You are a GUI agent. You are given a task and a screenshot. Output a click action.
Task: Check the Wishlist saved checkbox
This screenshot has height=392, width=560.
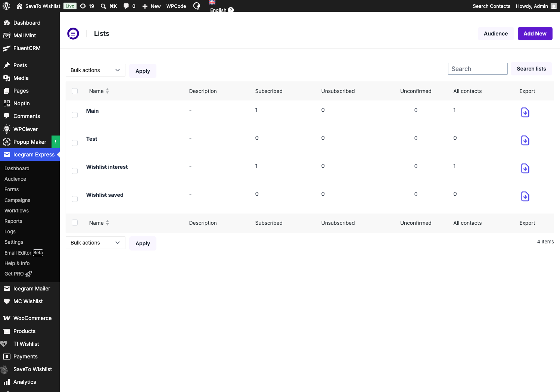pos(75,199)
